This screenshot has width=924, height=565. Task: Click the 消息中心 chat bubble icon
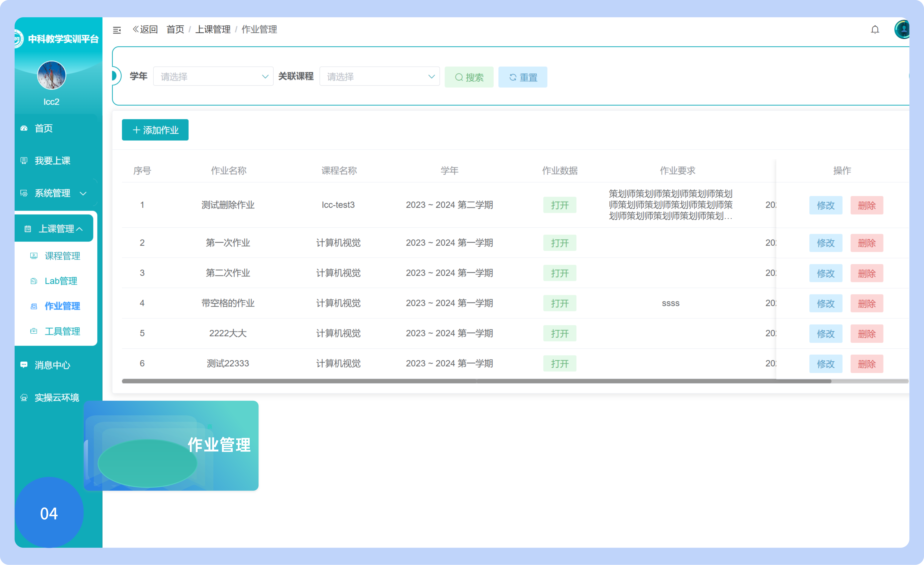[24, 365]
